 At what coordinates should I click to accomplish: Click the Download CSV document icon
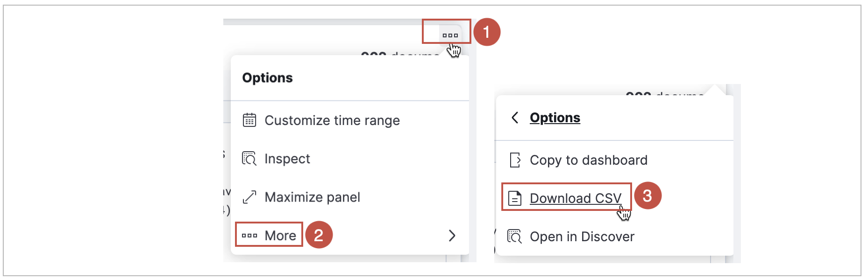[515, 198]
